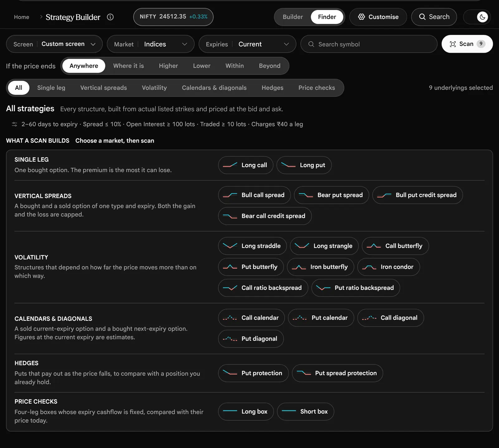Open the Single leg strategies tab

click(x=51, y=88)
